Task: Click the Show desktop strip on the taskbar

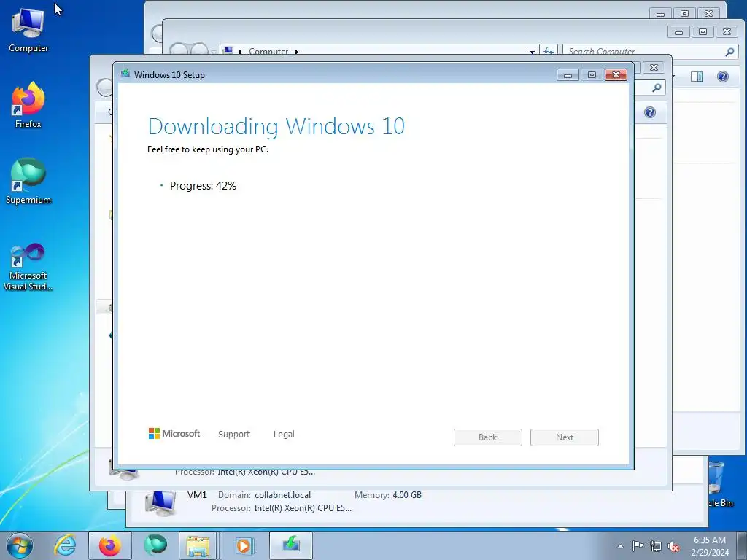Action: point(742,545)
